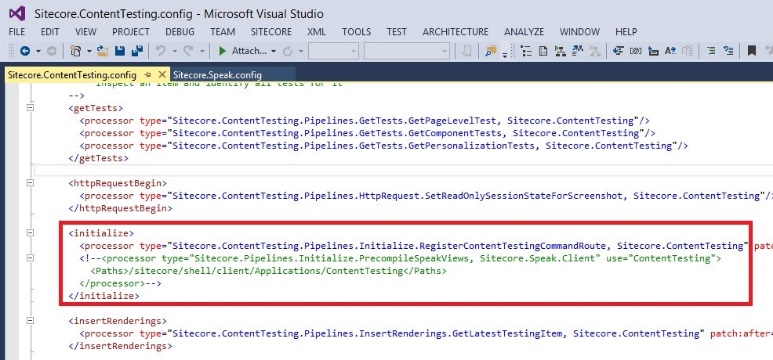Click the Open File folder icon

(103, 51)
